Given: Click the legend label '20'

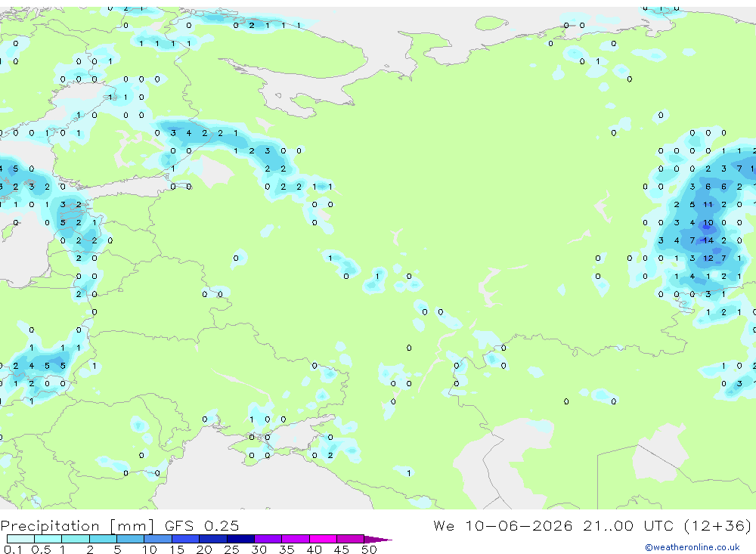Looking at the screenshot, I should pyautogui.click(x=204, y=549).
